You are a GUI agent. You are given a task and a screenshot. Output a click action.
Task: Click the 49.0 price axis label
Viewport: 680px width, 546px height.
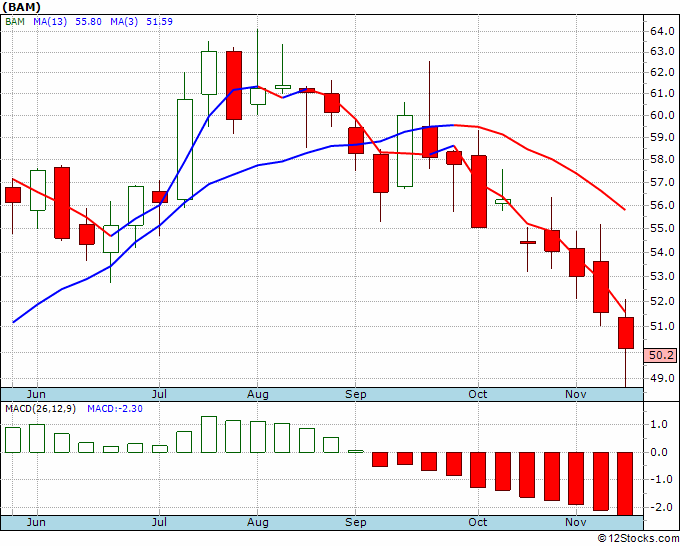(662, 378)
